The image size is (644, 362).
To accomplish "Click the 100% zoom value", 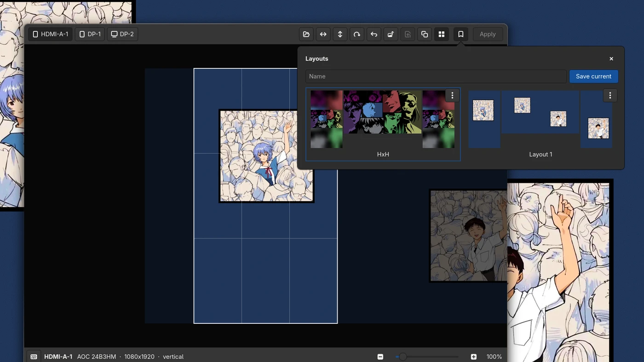I will tap(494, 356).
